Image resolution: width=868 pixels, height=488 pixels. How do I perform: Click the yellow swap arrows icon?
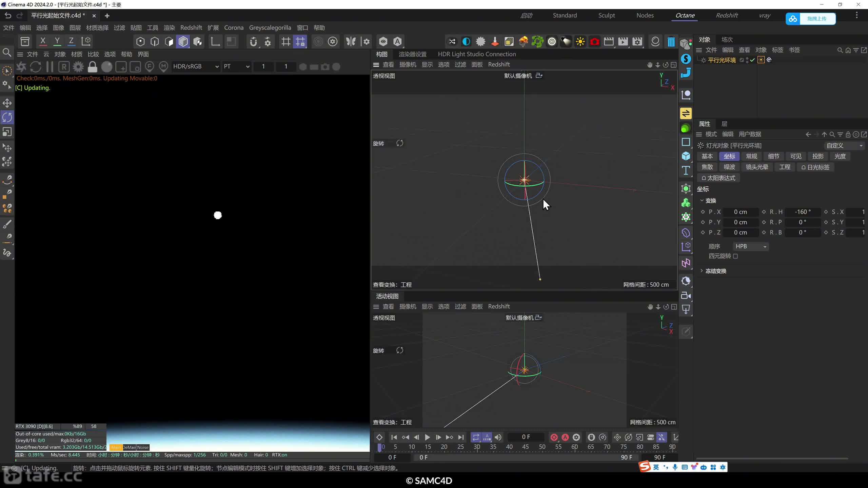[686, 113]
